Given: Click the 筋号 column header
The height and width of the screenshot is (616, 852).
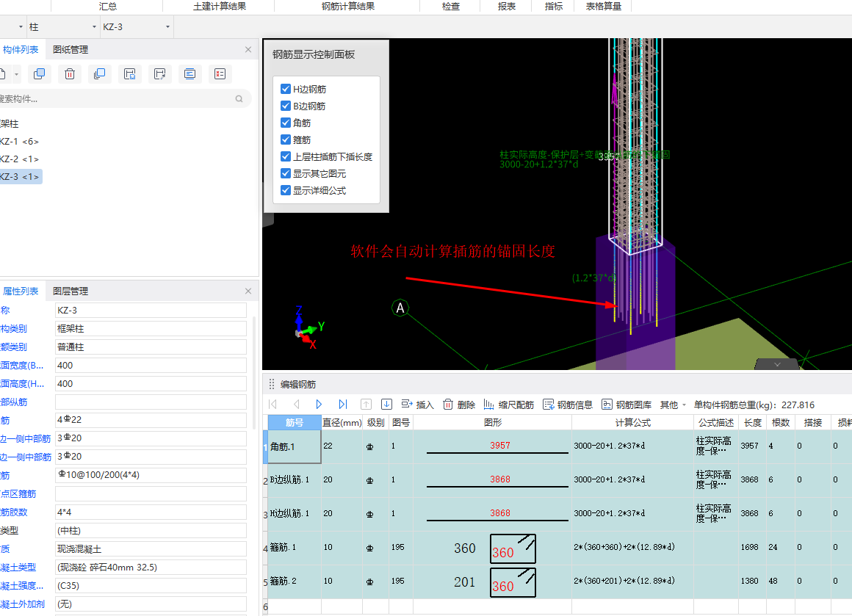Looking at the screenshot, I should [x=294, y=423].
